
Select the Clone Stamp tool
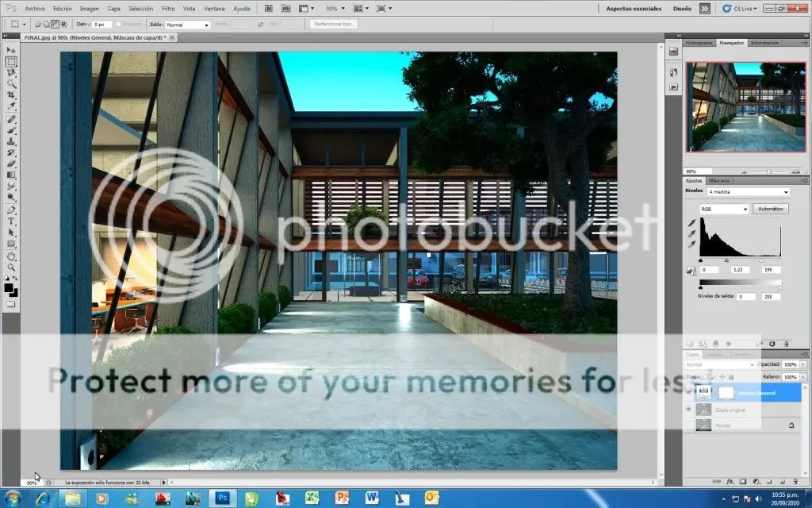11,141
